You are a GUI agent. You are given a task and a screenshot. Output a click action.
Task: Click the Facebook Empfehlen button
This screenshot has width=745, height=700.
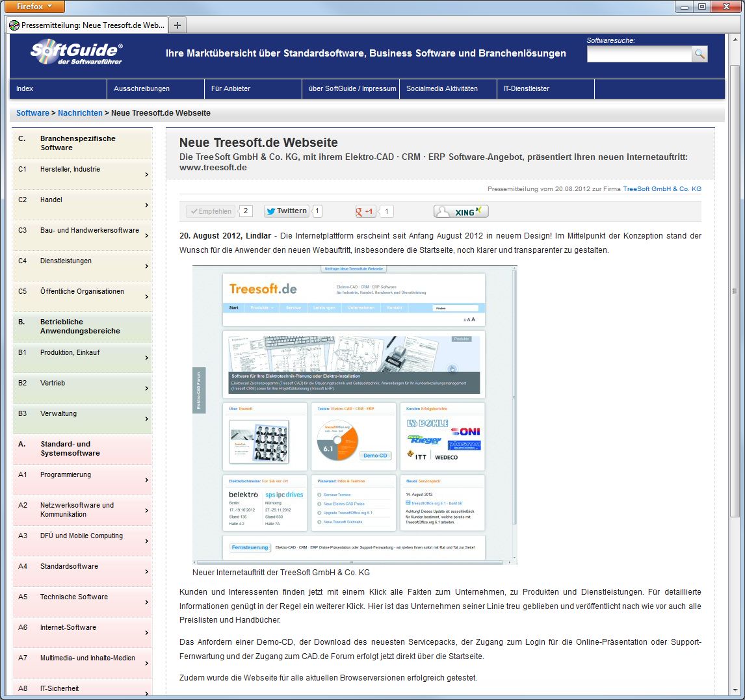(210, 211)
